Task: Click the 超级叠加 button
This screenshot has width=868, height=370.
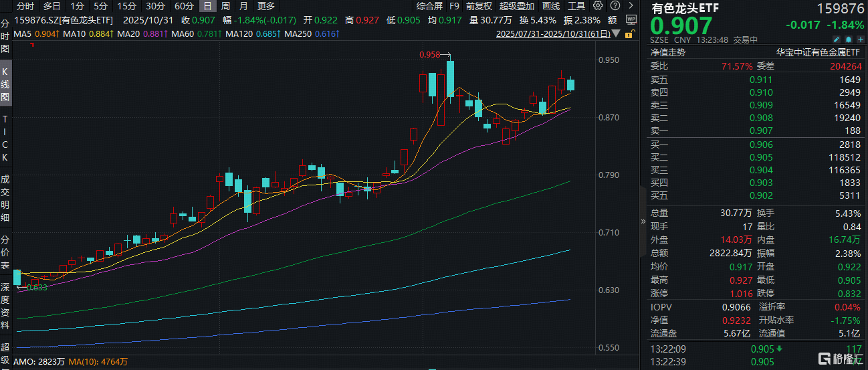Action: (x=517, y=6)
